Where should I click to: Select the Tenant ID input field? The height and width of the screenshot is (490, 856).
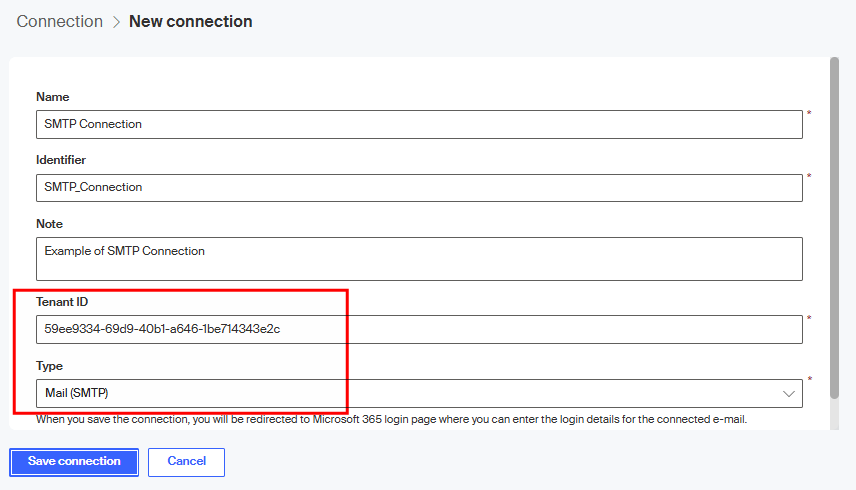tap(418, 329)
